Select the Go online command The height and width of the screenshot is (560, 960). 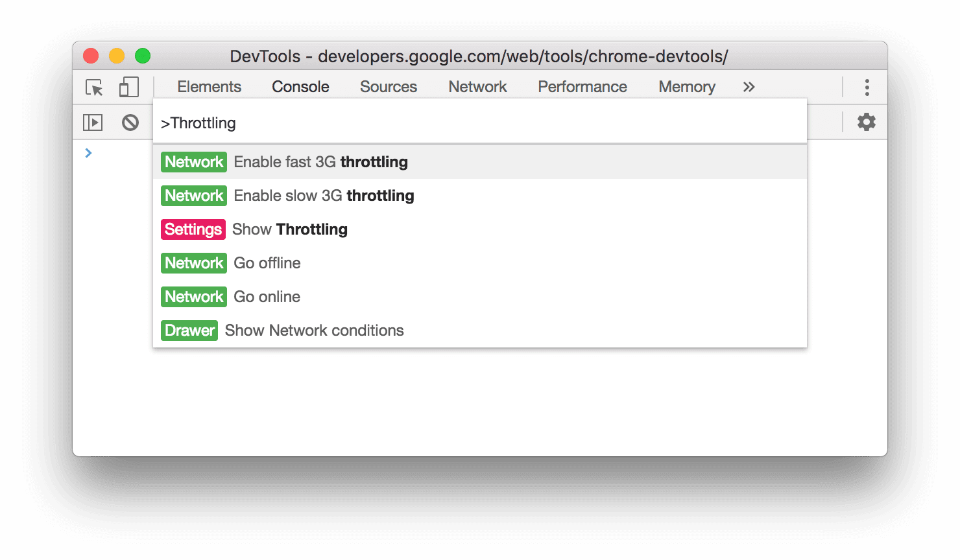pyautogui.click(x=266, y=297)
